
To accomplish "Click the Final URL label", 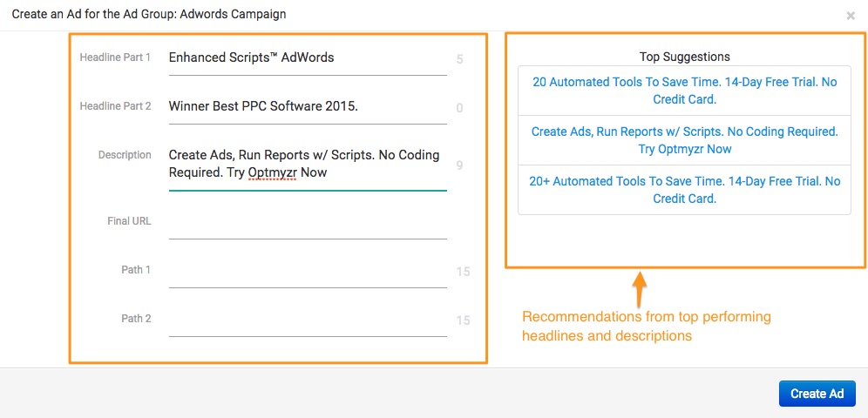I will pyautogui.click(x=129, y=221).
